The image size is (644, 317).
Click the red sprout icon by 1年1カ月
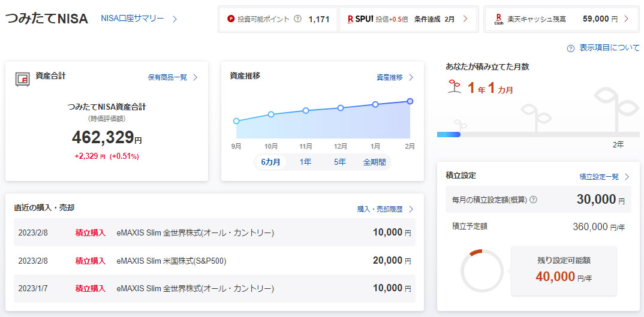tap(455, 88)
